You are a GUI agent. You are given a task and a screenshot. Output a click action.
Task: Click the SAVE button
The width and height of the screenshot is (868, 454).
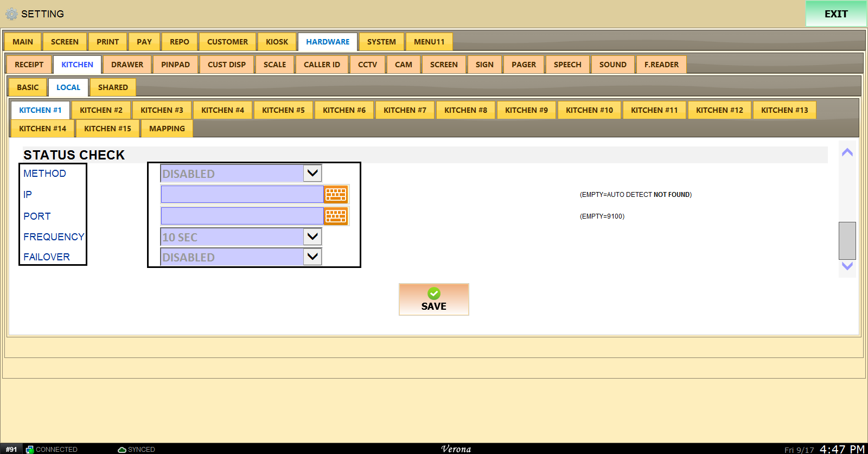click(x=434, y=299)
